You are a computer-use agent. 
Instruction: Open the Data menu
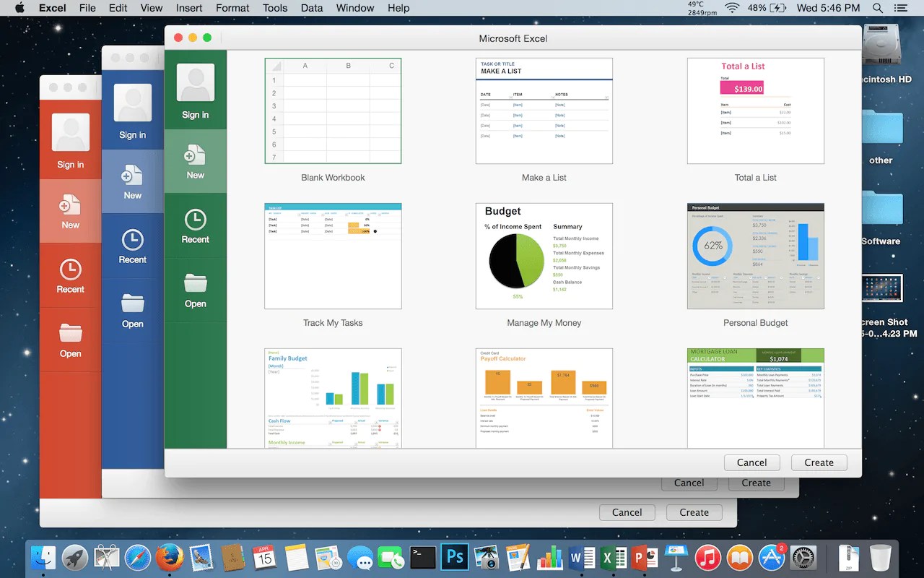point(312,8)
